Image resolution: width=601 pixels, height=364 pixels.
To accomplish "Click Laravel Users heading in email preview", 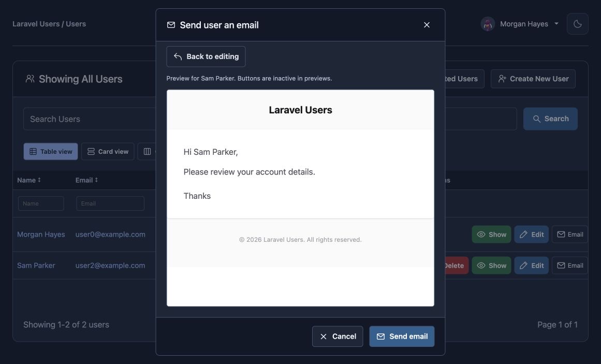I will [x=300, y=110].
